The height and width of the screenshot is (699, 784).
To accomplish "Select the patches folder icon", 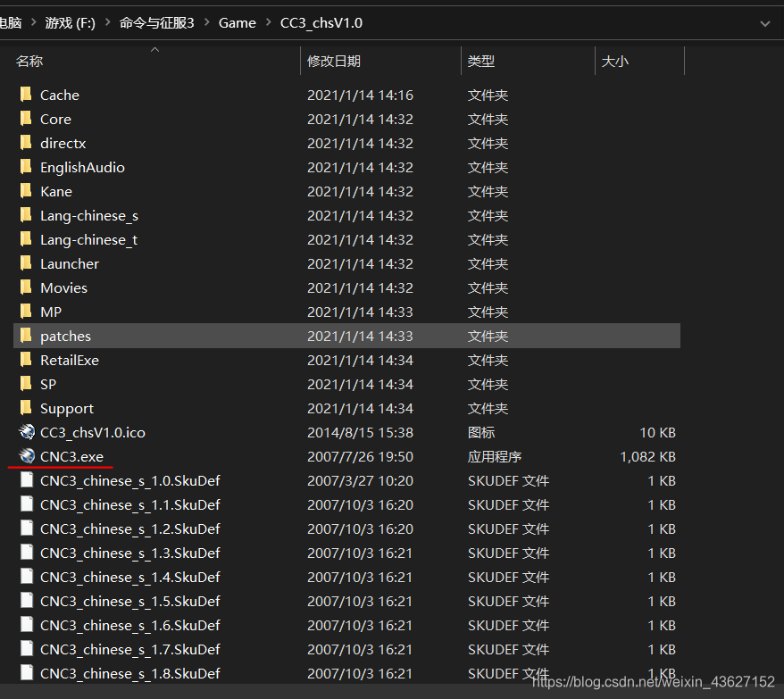I will (x=26, y=336).
